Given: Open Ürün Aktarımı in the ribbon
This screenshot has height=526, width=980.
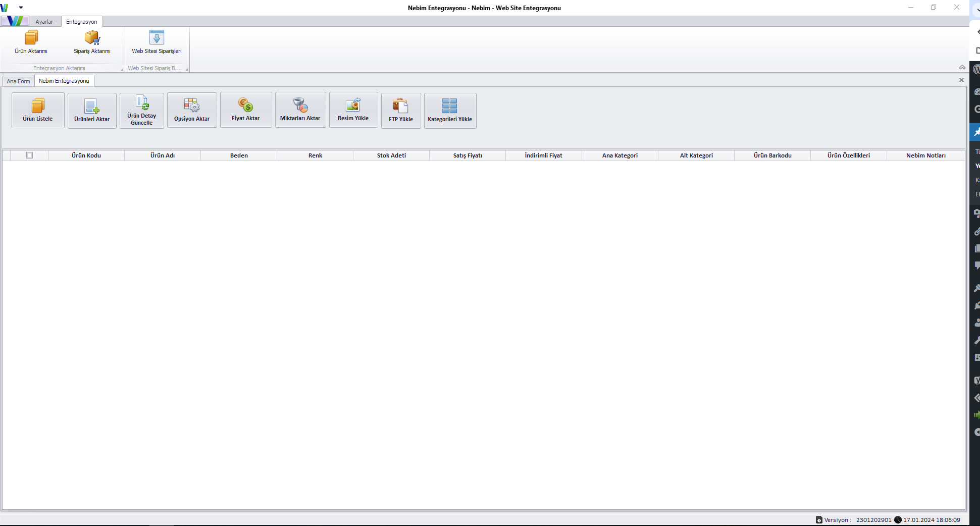Looking at the screenshot, I should (31, 42).
